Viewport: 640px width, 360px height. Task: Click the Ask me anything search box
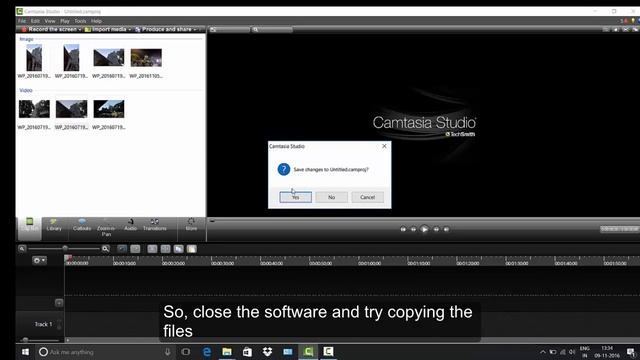[104, 351]
